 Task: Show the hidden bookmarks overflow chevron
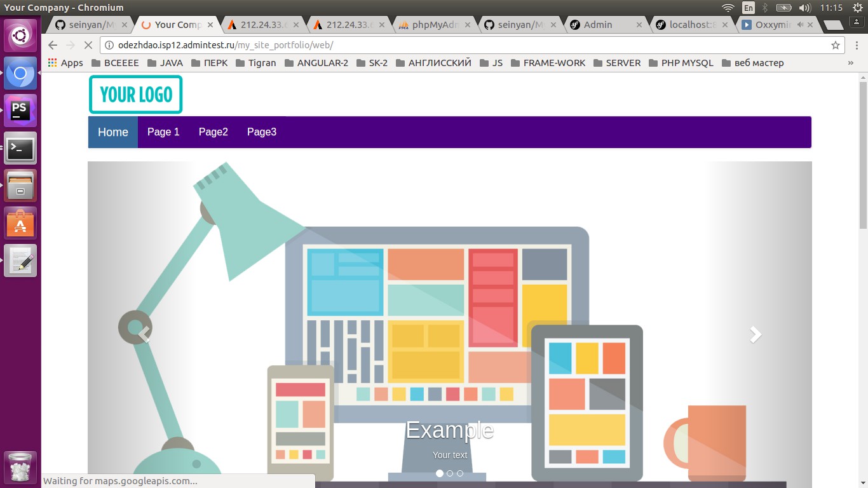point(851,63)
